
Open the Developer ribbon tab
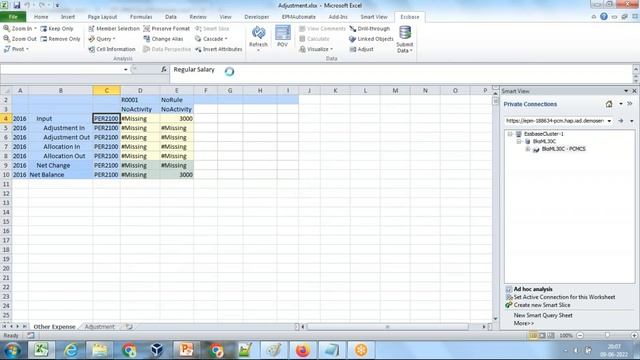[256, 17]
